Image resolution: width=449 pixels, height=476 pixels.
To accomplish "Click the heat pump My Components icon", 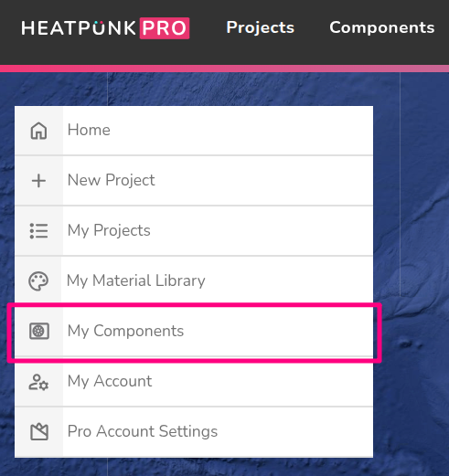I will pos(39,331).
